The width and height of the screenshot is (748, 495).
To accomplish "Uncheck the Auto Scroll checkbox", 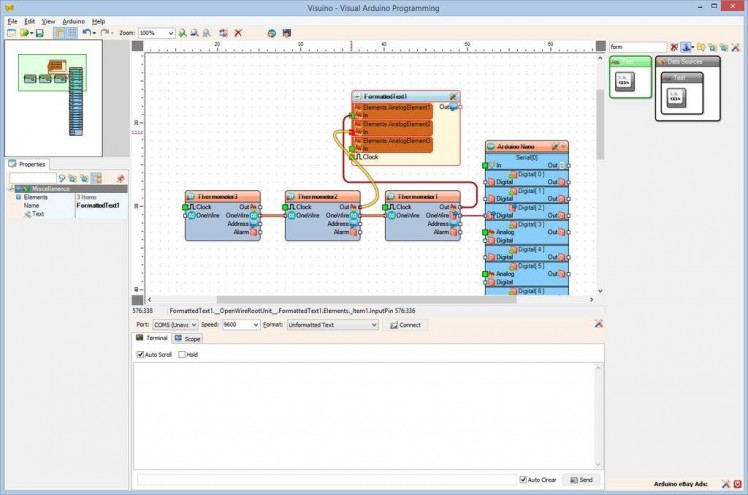I will pos(141,354).
